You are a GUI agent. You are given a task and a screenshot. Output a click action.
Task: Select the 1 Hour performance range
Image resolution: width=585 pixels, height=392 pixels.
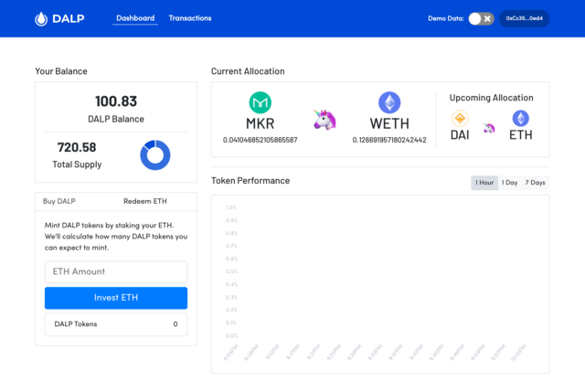pyautogui.click(x=484, y=183)
